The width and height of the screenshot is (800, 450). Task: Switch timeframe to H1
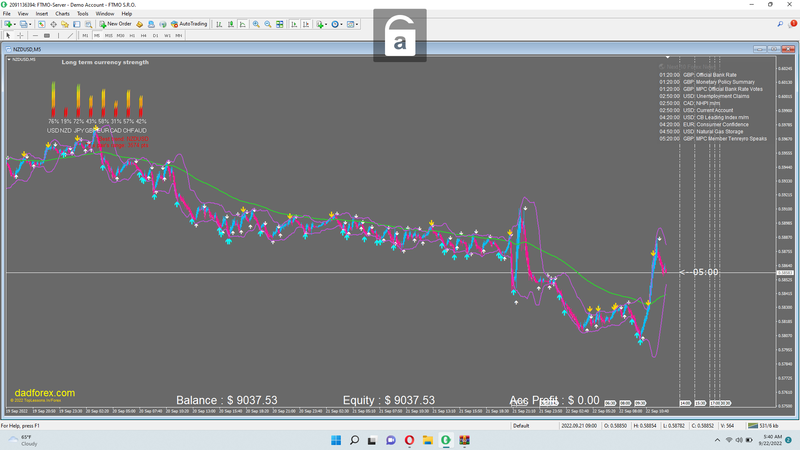pyautogui.click(x=132, y=36)
